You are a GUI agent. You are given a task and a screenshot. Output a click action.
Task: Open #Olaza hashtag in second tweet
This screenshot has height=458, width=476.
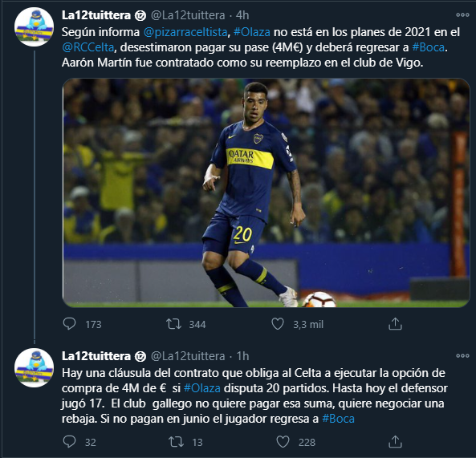[x=201, y=388]
